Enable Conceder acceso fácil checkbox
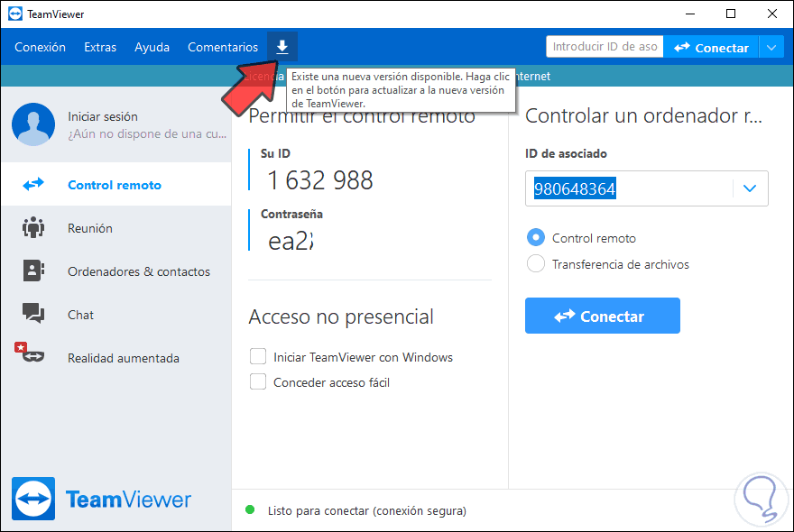The width and height of the screenshot is (794, 532). click(258, 381)
